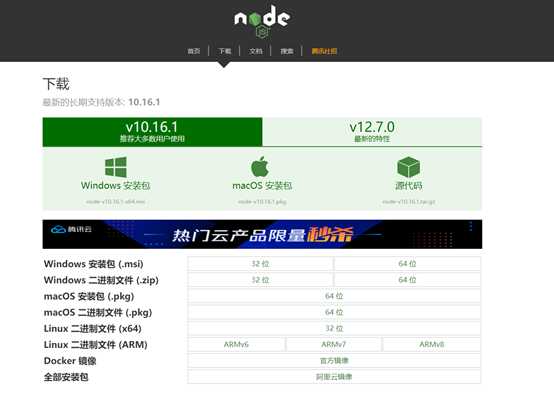Click the macOS 二进制文件 (.pkg) row label

pos(98,313)
